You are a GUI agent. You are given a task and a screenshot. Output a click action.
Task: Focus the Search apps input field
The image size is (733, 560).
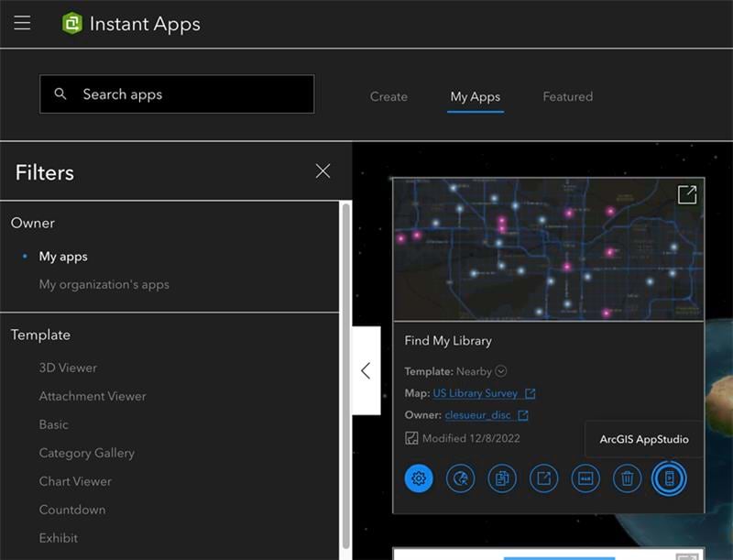pos(177,94)
